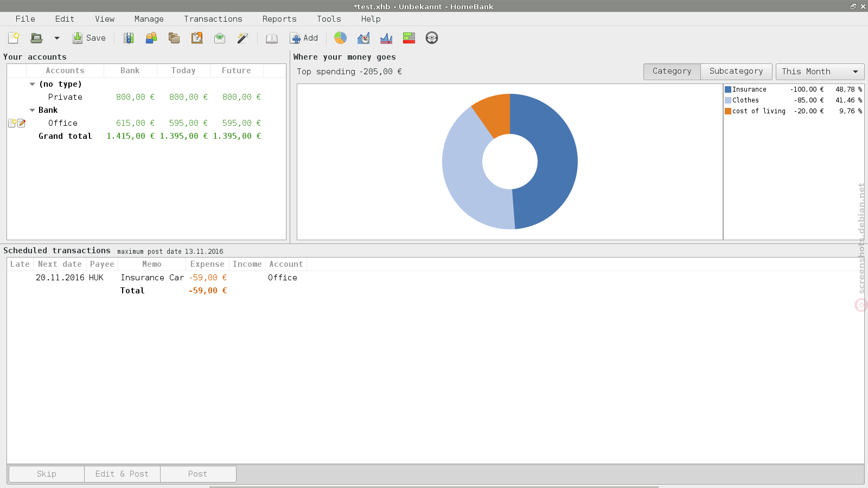Open the balance report line chart icon

click(x=386, y=38)
